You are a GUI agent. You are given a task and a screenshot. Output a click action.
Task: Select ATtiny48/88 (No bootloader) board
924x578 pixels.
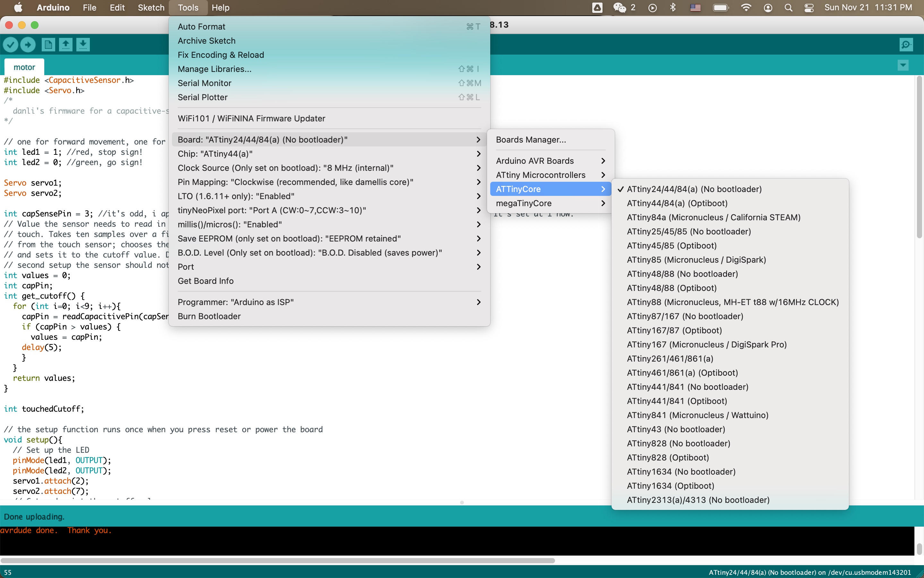[730, 274]
